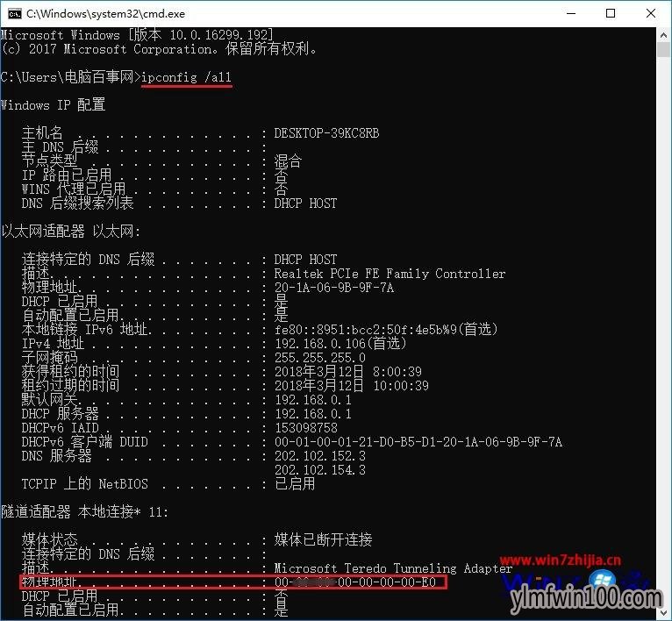The image size is (672, 621).
Task: Click the Windows IP 配置 heading
Action: [x=54, y=105]
